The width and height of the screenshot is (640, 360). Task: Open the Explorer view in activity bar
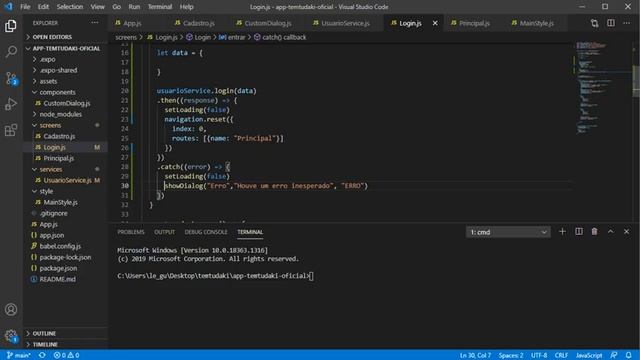11,26
